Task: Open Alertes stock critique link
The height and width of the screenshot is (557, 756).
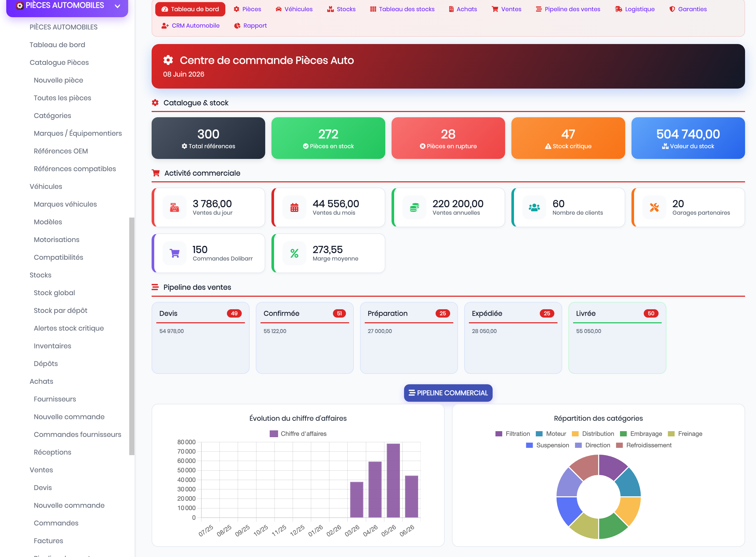Action: (69, 328)
